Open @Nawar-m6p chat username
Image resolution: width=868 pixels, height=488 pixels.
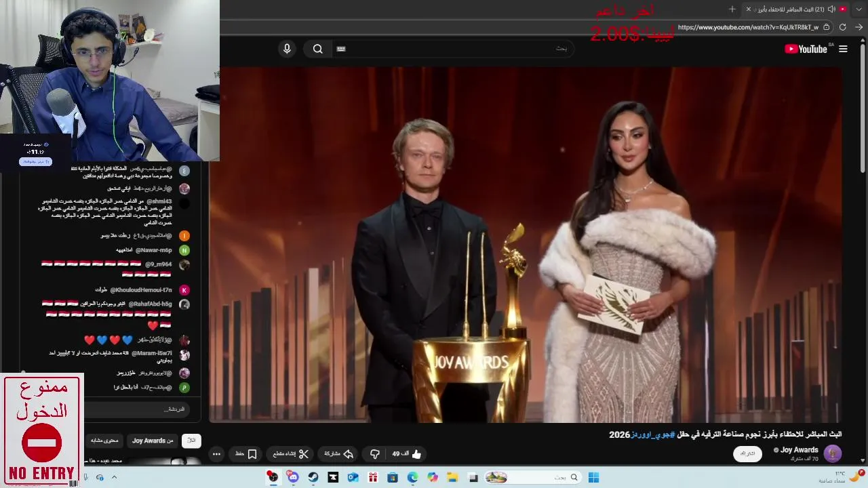[154, 250]
